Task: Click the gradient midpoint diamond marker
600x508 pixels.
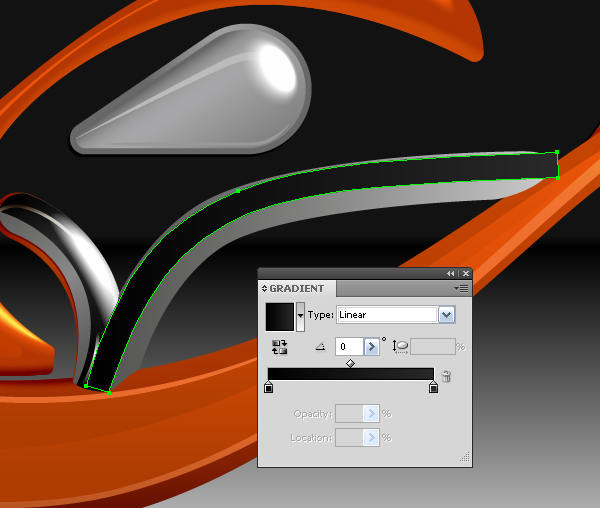Action: tap(350, 363)
